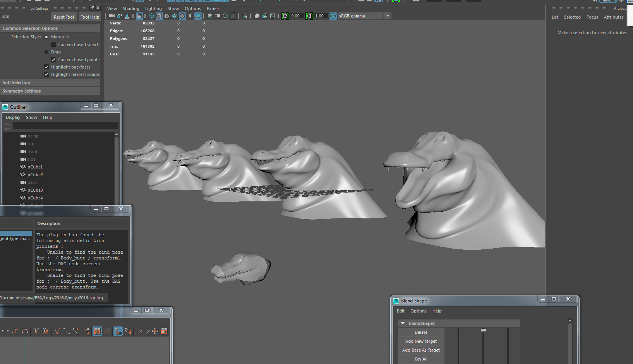Open the Shading menu in viewport
The height and width of the screenshot is (364, 633).
pos(131,9)
